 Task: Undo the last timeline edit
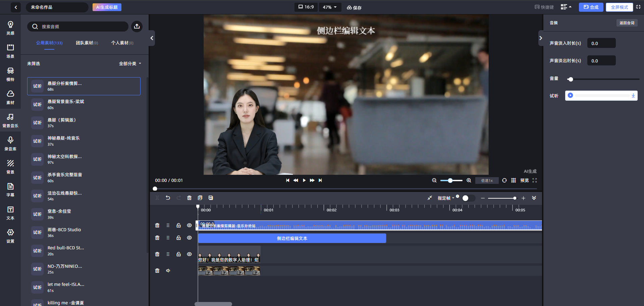[168, 198]
